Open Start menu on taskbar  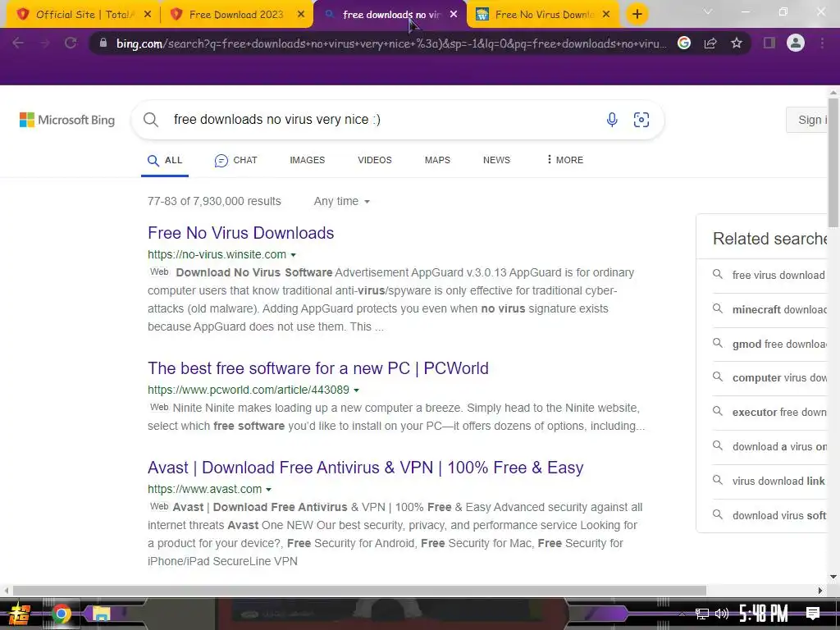pos(20,614)
